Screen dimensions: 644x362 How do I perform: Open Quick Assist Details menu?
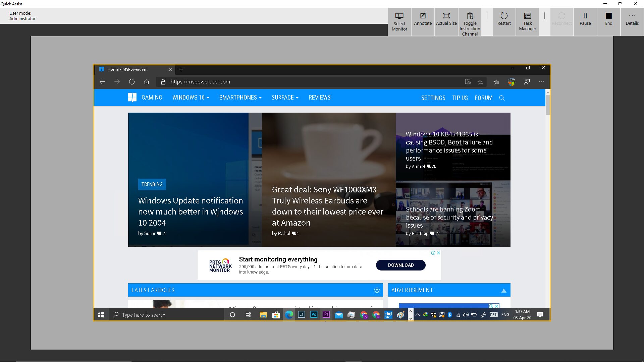click(x=632, y=22)
